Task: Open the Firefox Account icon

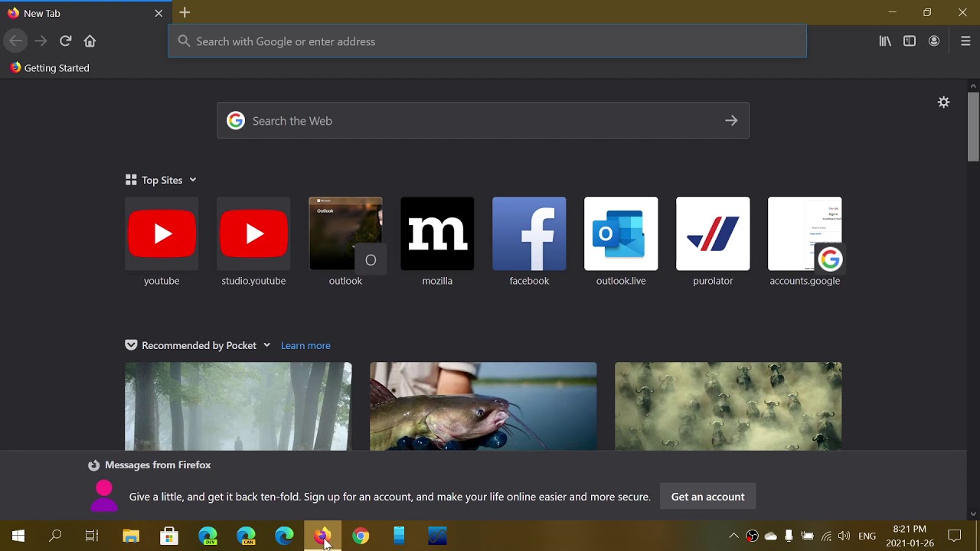Action: tap(934, 41)
